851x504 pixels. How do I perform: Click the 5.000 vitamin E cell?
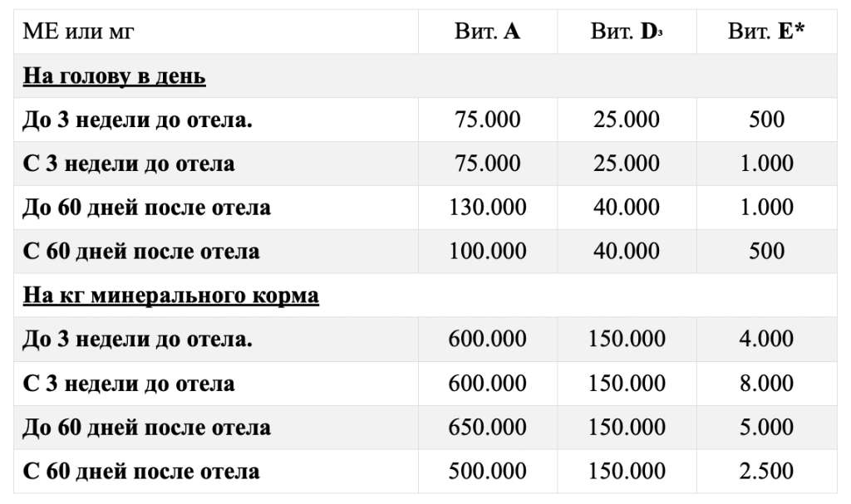point(766,428)
